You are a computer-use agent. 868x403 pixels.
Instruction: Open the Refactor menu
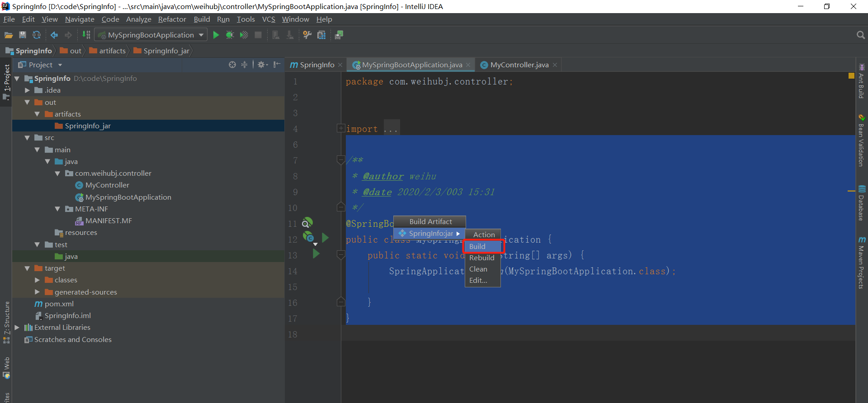pos(172,19)
